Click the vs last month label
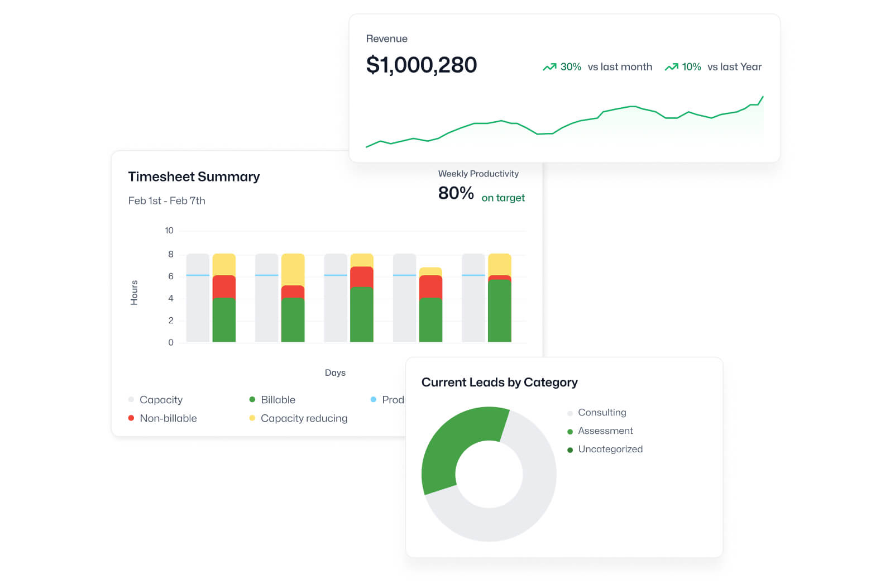Image resolution: width=871 pixels, height=588 pixels. coord(620,67)
